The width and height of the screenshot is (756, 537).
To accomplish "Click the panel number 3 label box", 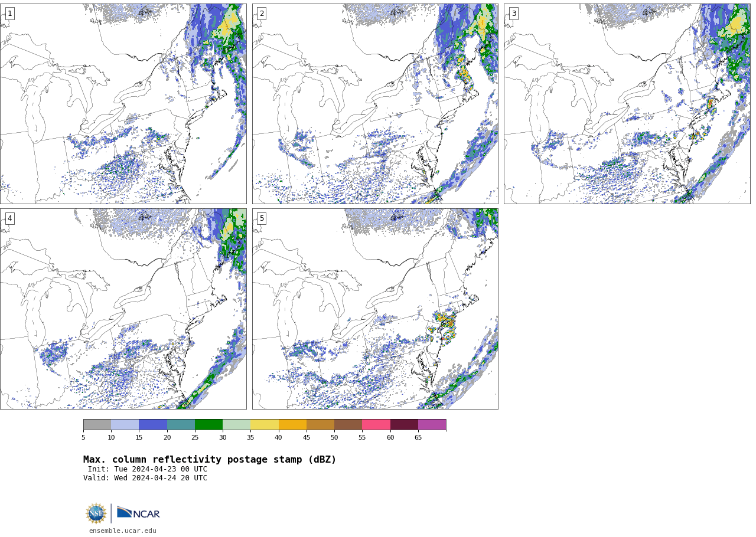I will [x=513, y=14].
